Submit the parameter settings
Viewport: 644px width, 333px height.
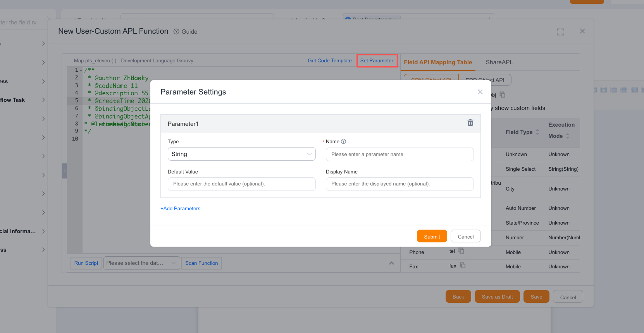click(432, 237)
